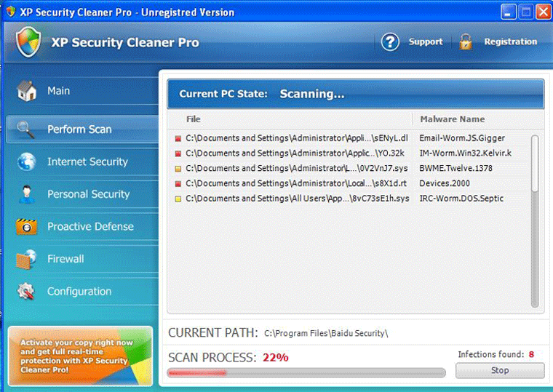553x392 pixels.
Task: Click the scan progress bar
Action: 306,372
